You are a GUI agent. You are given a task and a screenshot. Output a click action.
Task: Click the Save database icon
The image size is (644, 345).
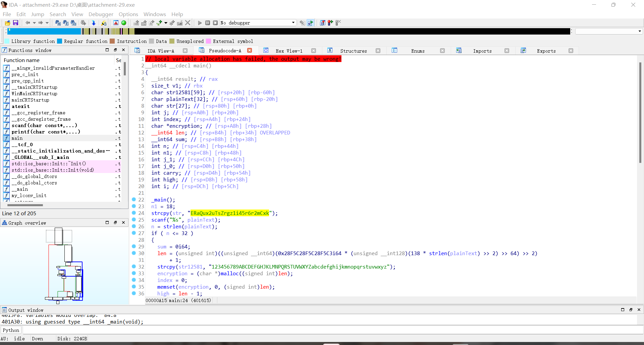15,23
